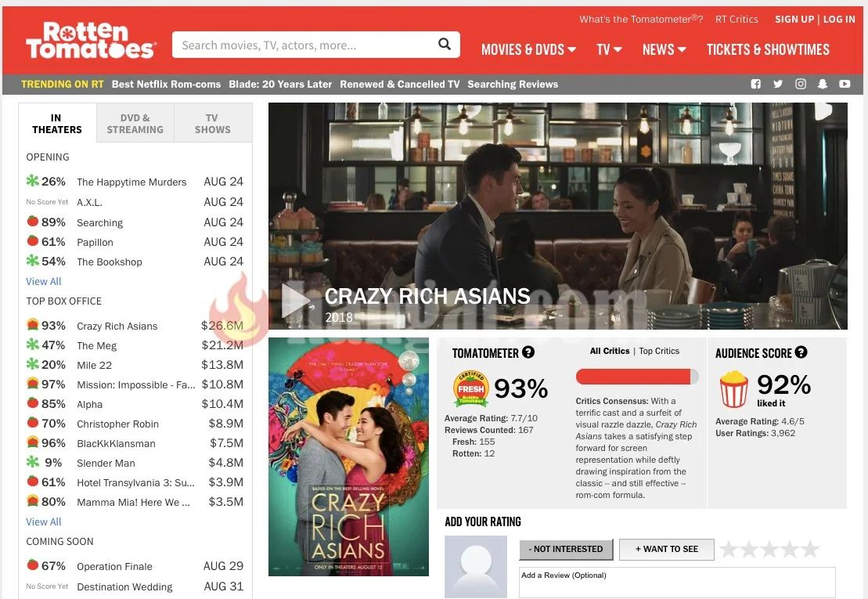This screenshot has height=599, width=868.
Task: Click the search magnifying glass icon
Action: pos(444,45)
